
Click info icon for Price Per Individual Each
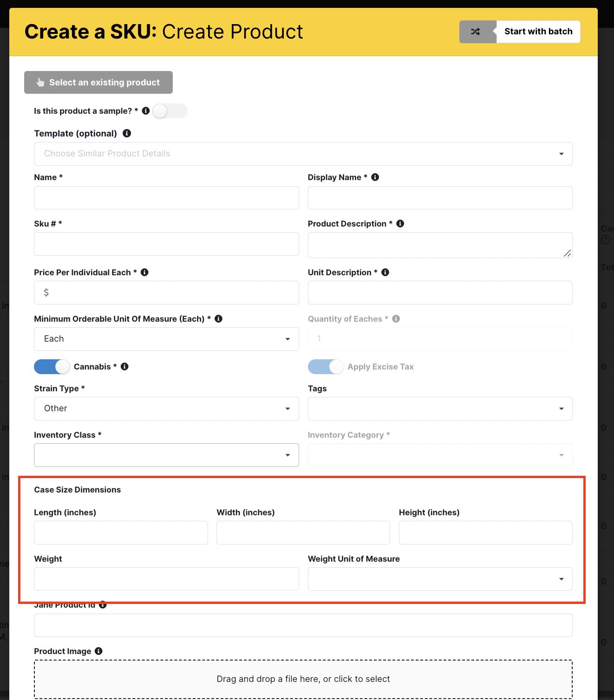click(145, 272)
